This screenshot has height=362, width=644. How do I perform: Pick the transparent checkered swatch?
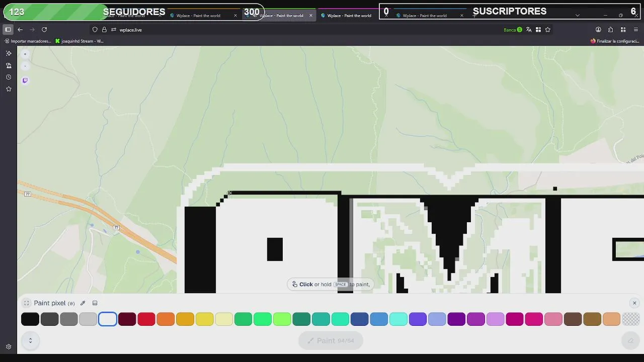[630, 319]
